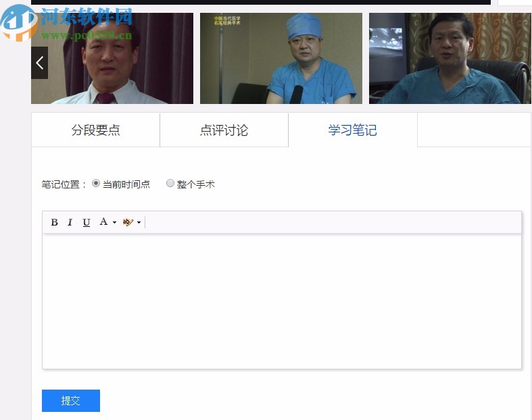Toggle bold formatting in note editor

click(x=54, y=222)
